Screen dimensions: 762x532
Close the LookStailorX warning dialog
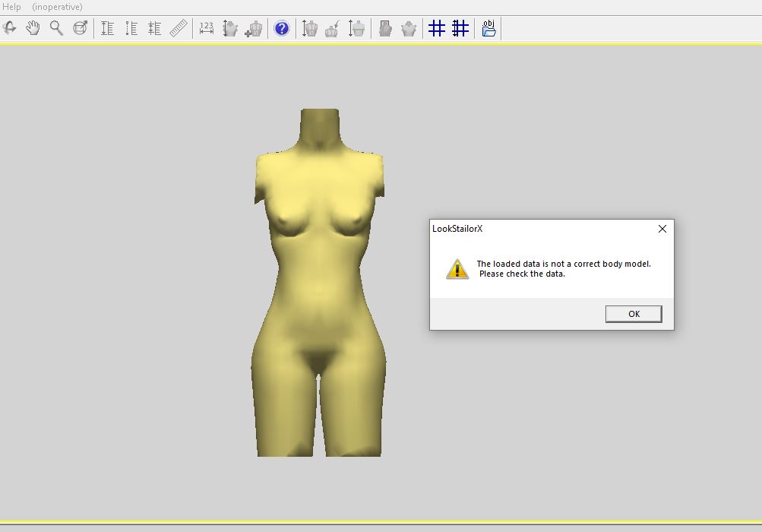point(662,229)
